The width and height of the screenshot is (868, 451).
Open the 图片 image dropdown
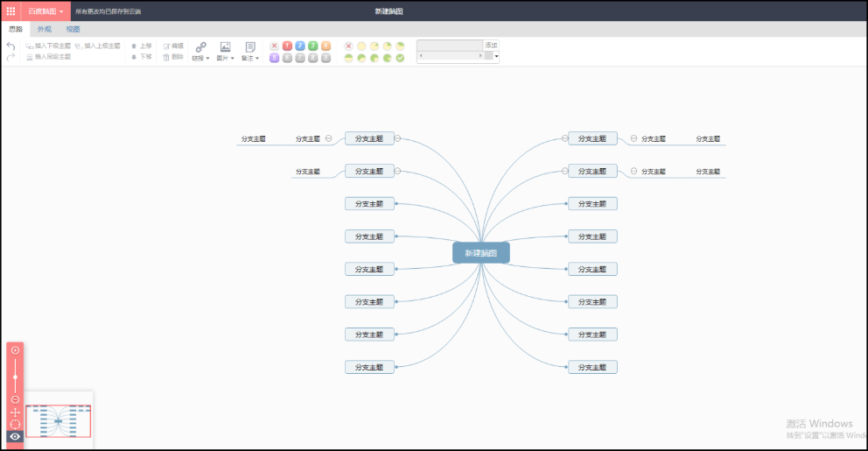tap(225, 51)
